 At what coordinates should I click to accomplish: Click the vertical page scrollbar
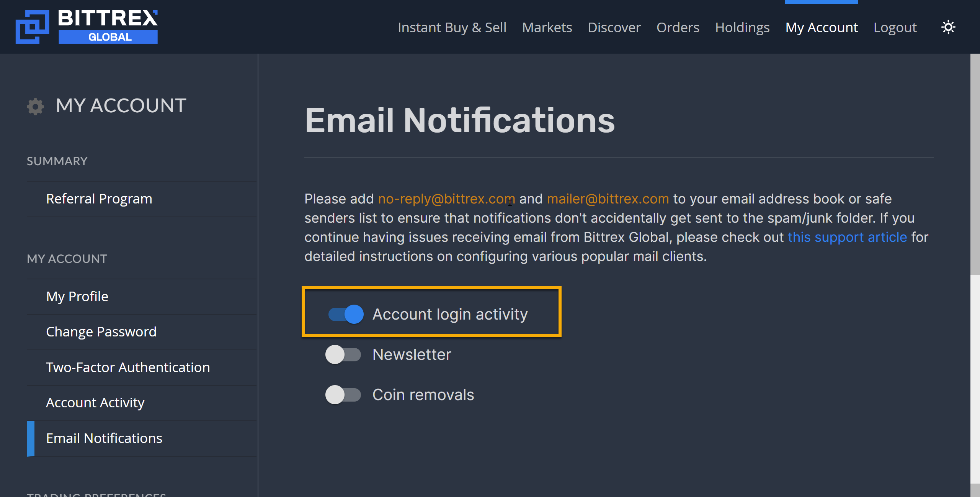click(975, 164)
